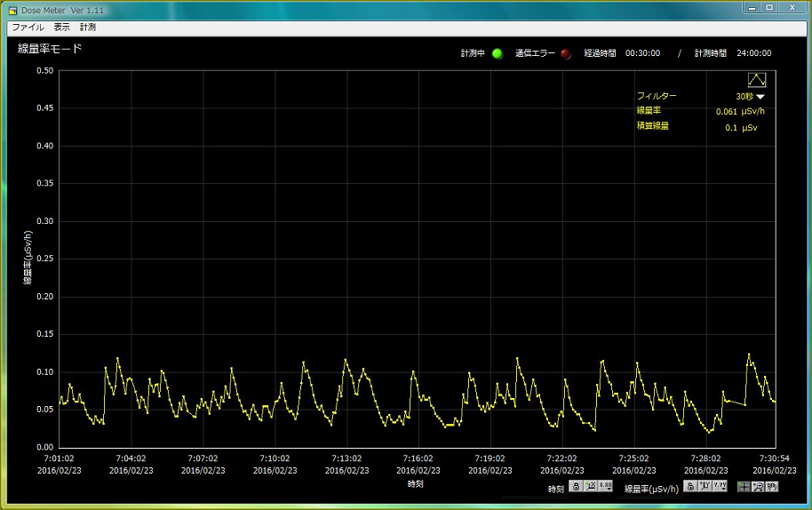Click the green 計測中 indicator light

[497, 53]
